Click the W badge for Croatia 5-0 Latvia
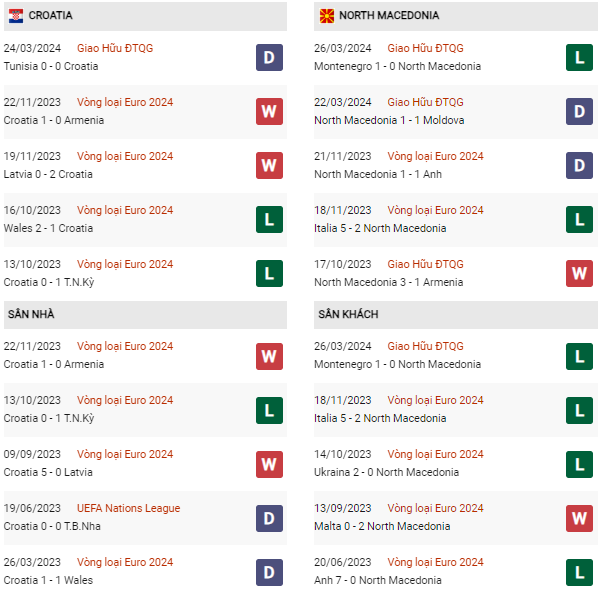The width and height of the screenshot is (600, 594). pos(269,463)
